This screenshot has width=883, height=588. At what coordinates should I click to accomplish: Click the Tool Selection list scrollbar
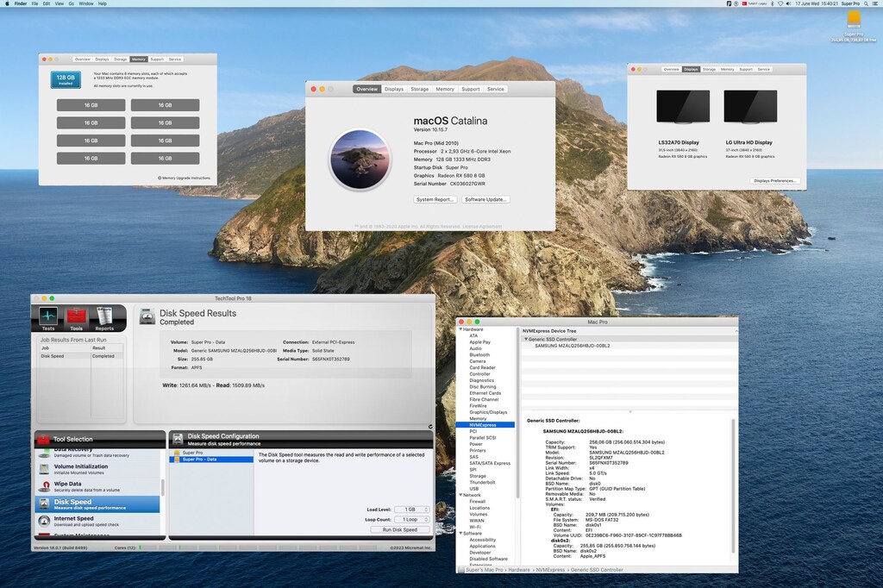[163, 488]
